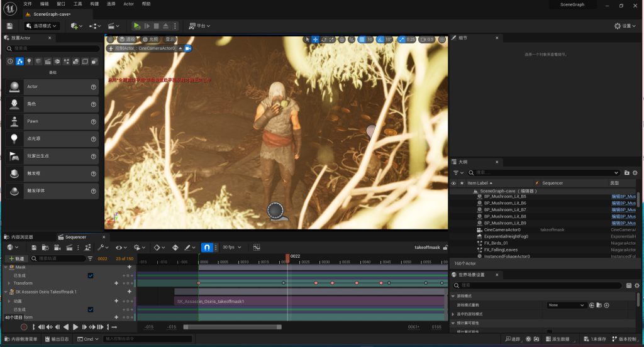
Task: Open the Cinematics clapperboard menu
Action: tap(113, 26)
